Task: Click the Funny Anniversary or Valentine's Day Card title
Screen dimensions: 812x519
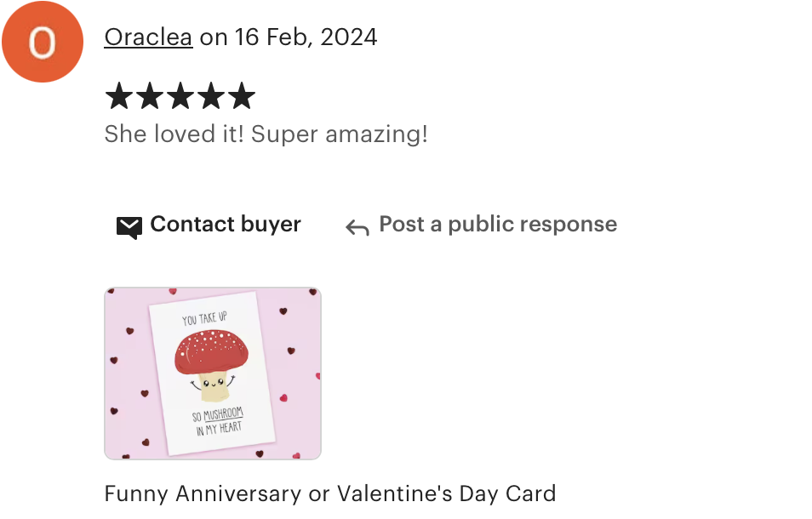Action: (x=330, y=493)
